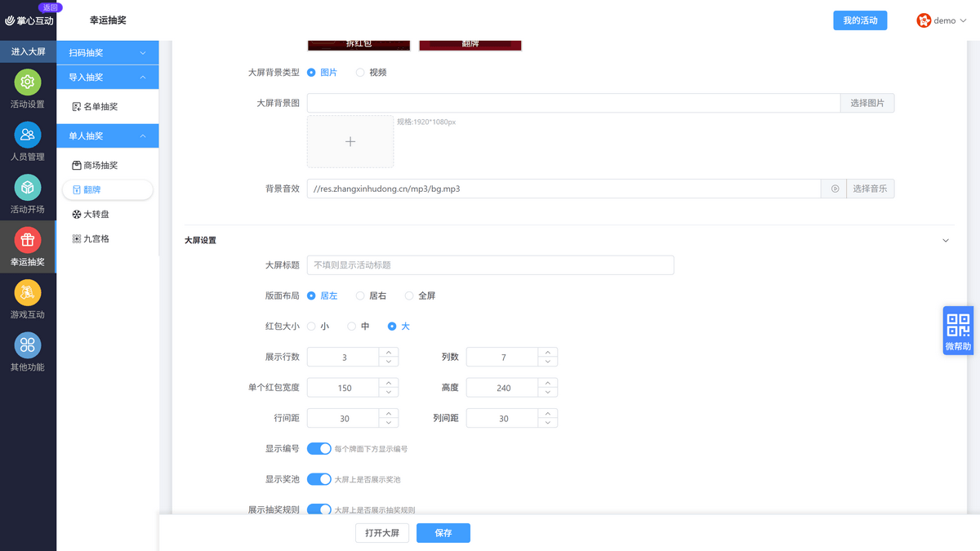Open 名单抽奖 menu item

[x=107, y=106]
